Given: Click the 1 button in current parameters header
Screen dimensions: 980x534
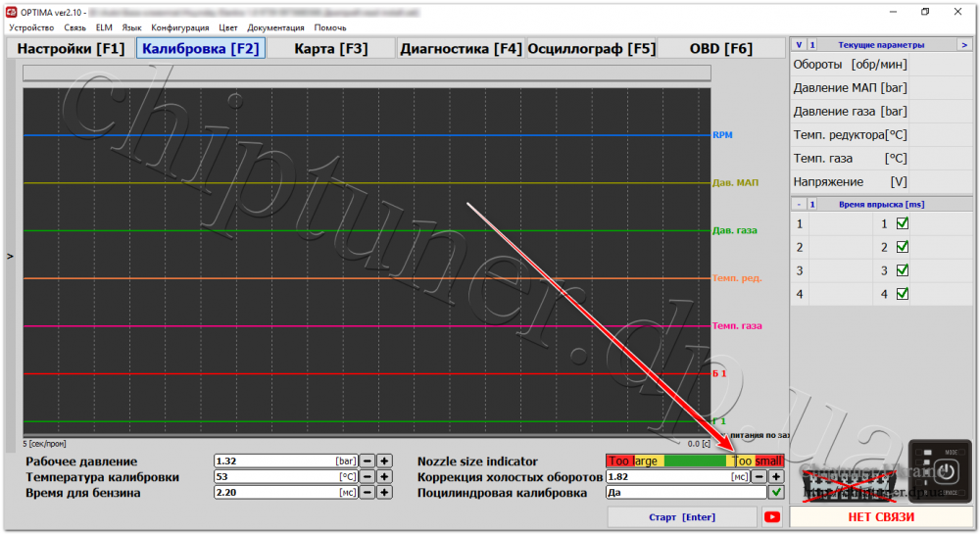Looking at the screenshot, I should [x=812, y=45].
